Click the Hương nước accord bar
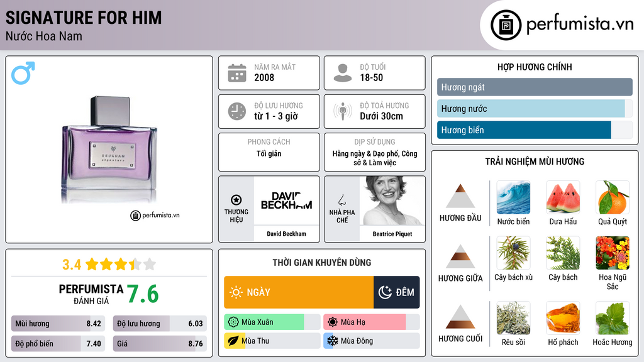Viewport: 644px width, 362px height. (x=535, y=108)
